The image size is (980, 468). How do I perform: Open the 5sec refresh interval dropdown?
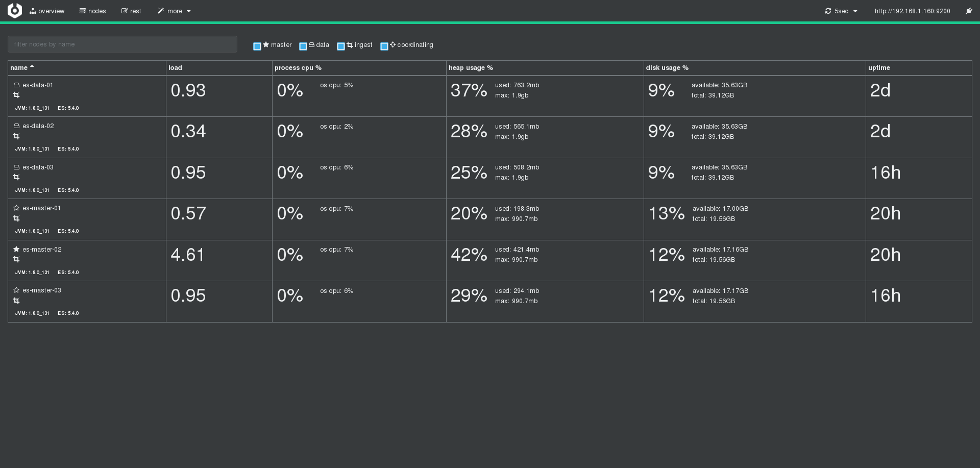tap(841, 11)
